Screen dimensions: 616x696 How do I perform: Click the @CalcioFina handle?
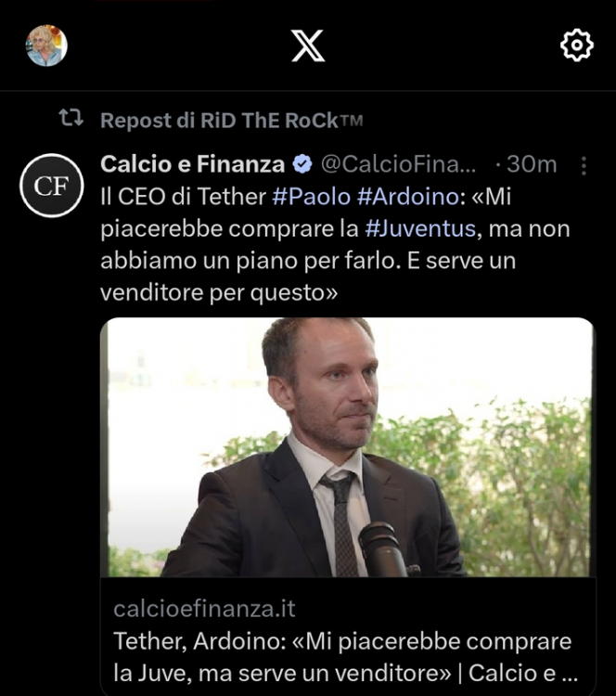coord(399,164)
